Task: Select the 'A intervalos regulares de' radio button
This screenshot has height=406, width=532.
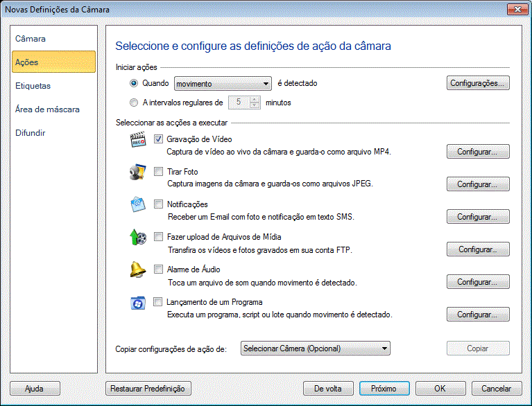Action: (134, 103)
